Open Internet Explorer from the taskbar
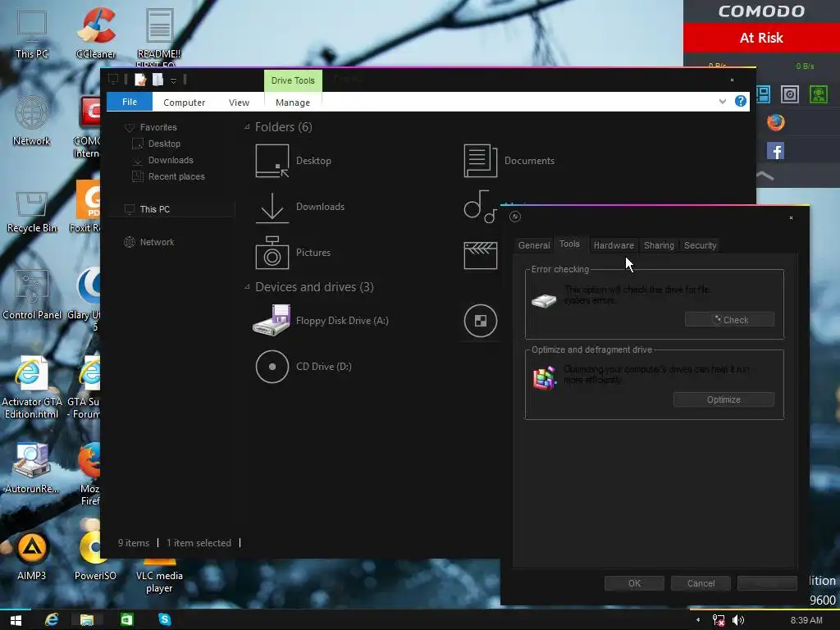 (x=52, y=620)
